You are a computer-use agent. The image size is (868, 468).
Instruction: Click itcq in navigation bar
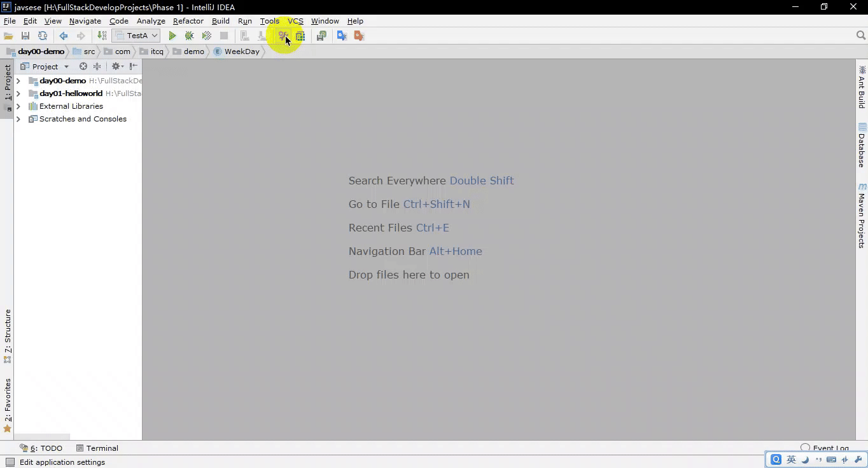coord(151,52)
